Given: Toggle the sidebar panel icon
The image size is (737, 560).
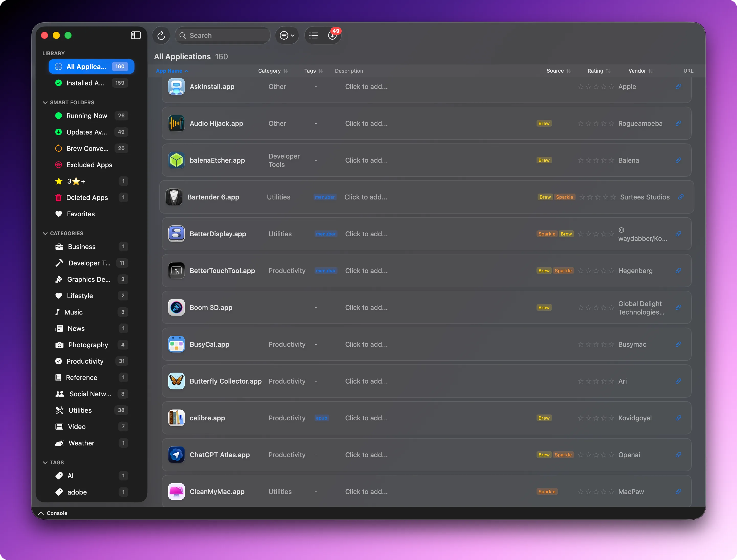Looking at the screenshot, I should pos(136,35).
